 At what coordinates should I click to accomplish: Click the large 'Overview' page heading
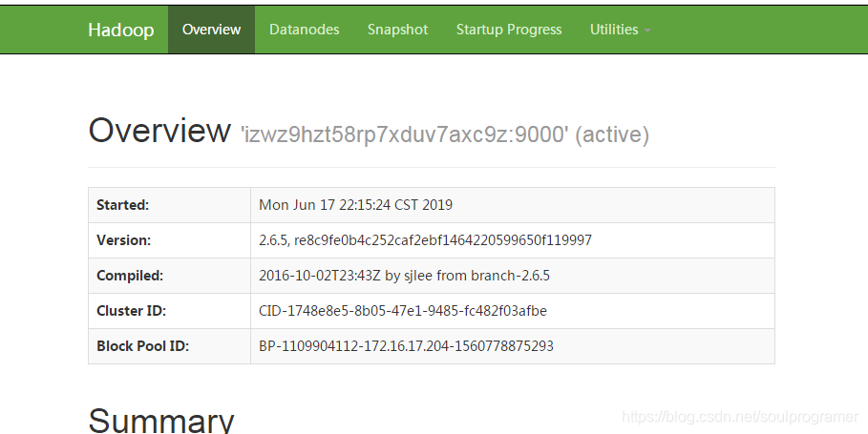[x=159, y=131]
